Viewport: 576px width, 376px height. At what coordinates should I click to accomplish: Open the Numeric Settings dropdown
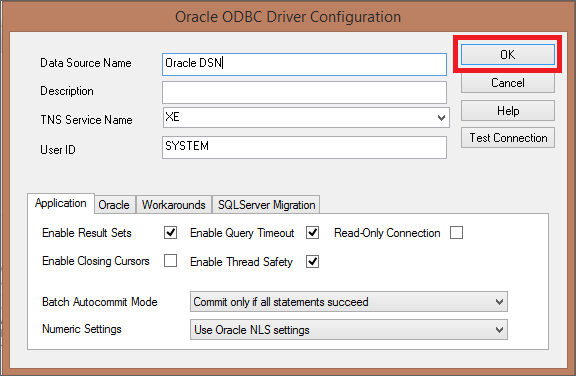coord(349,330)
